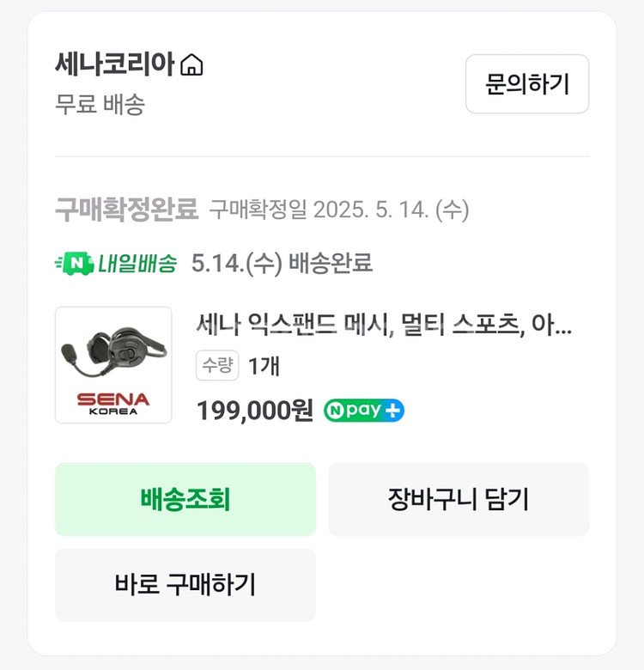Click the home icon beside 세나코리아

point(192,65)
